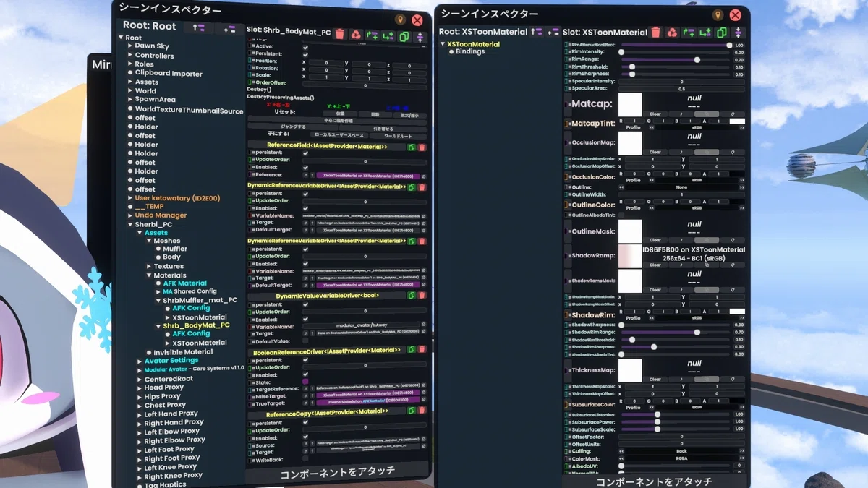Select the AFK Material slot in hierarchy

click(184, 283)
